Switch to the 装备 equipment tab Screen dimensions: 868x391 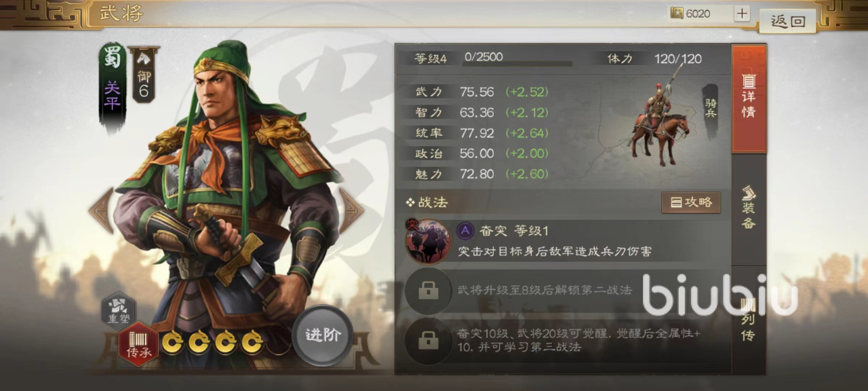749,207
